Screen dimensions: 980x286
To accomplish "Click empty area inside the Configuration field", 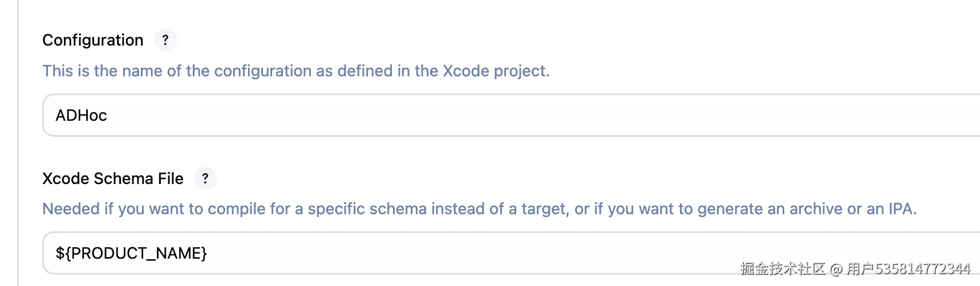I will [x=570, y=115].
